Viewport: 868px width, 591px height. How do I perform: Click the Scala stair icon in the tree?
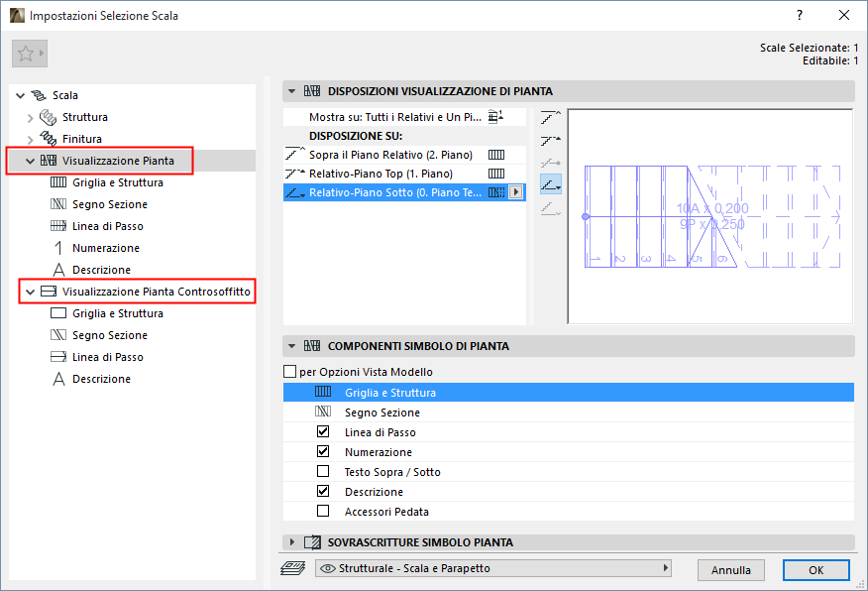(x=39, y=95)
